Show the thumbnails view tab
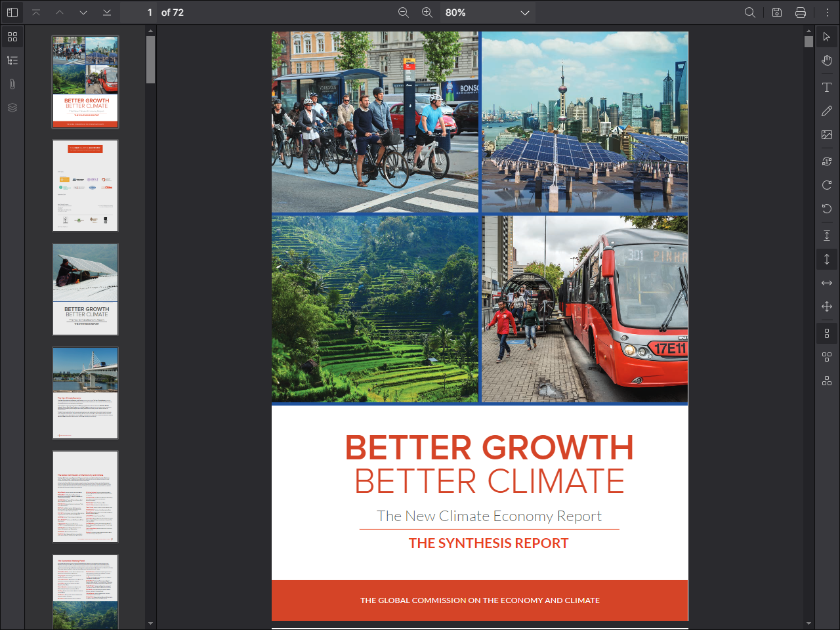Screen dimensions: 840x630 [12, 37]
